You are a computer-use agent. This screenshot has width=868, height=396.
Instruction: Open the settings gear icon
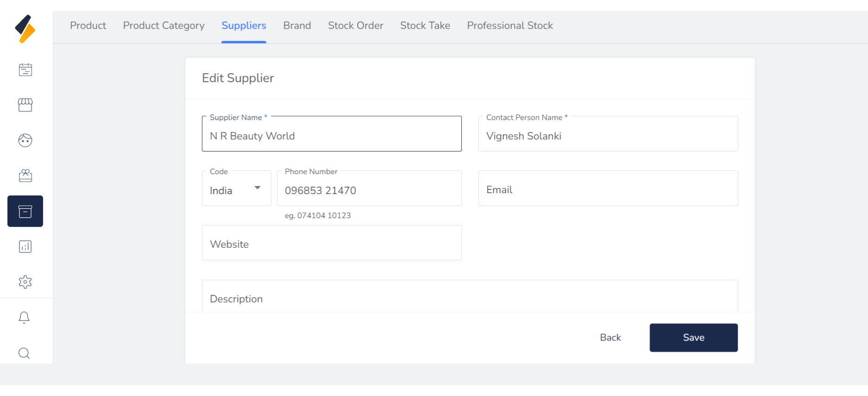[x=25, y=282]
